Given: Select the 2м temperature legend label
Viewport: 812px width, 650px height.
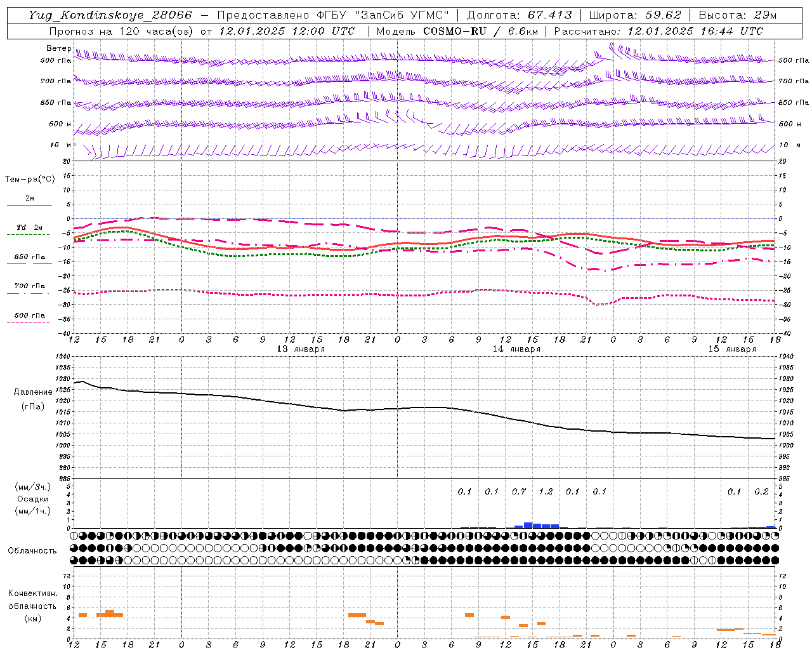Looking at the screenshot, I should tap(30, 198).
